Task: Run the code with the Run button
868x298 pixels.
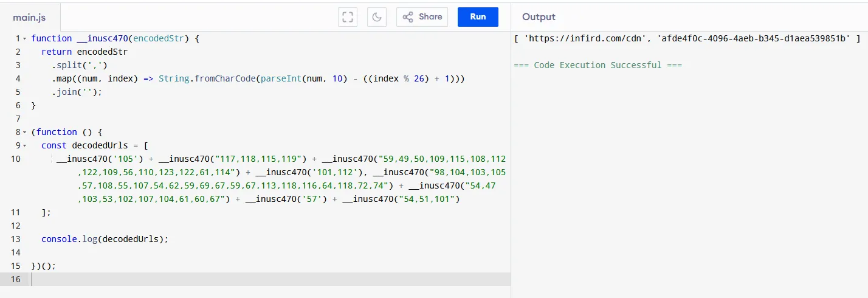Action: pyautogui.click(x=478, y=17)
